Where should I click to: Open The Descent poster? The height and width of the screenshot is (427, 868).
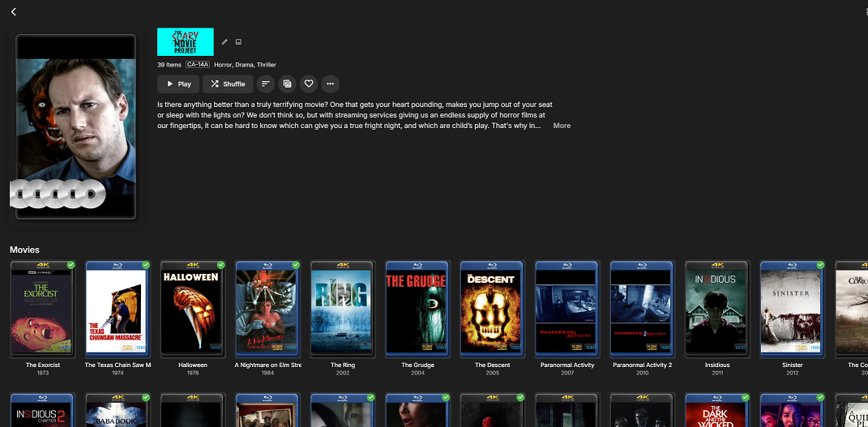[x=493, y=309]
